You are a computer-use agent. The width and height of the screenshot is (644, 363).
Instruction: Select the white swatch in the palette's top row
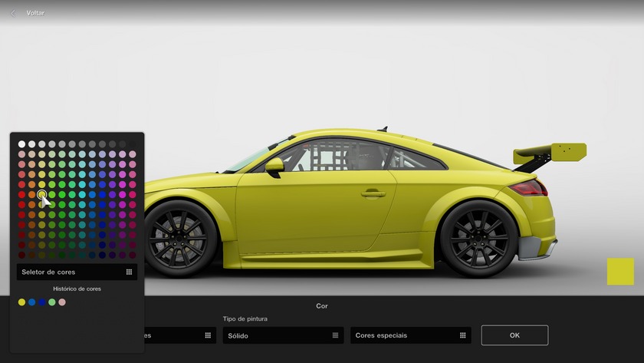[x=22, y=144]
